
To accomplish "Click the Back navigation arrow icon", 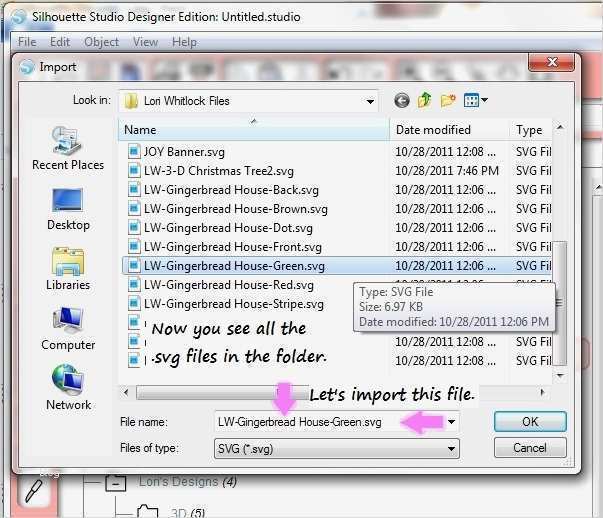I will [x=401, y=101].
